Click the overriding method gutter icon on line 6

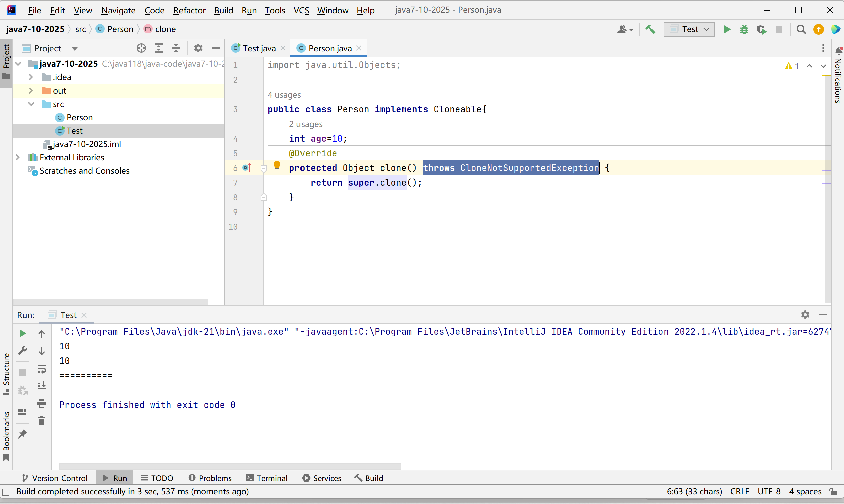click(x=247, y=168)
